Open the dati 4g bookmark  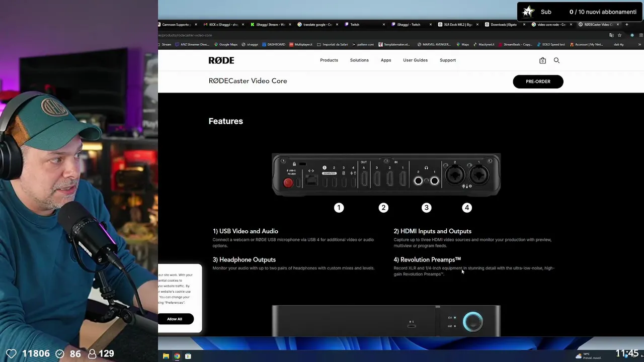pyautogui.click(x=619, y=44)
